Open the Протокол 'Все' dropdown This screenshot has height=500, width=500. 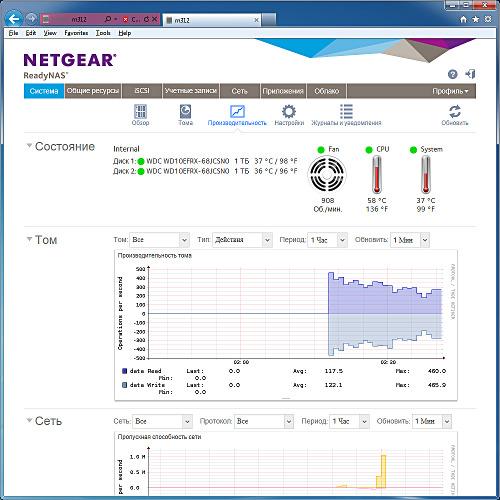tap(264, 421)
